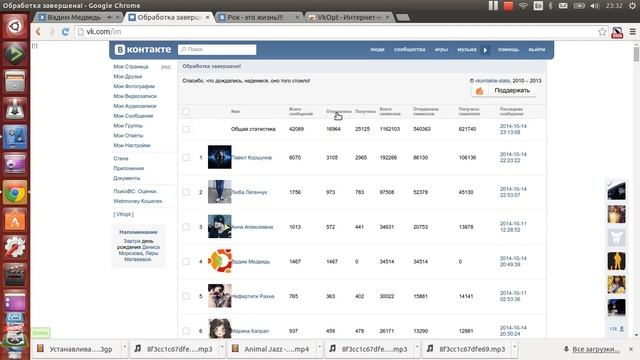Open Павел Коршунов avatar thumbnail

[220, 157]
